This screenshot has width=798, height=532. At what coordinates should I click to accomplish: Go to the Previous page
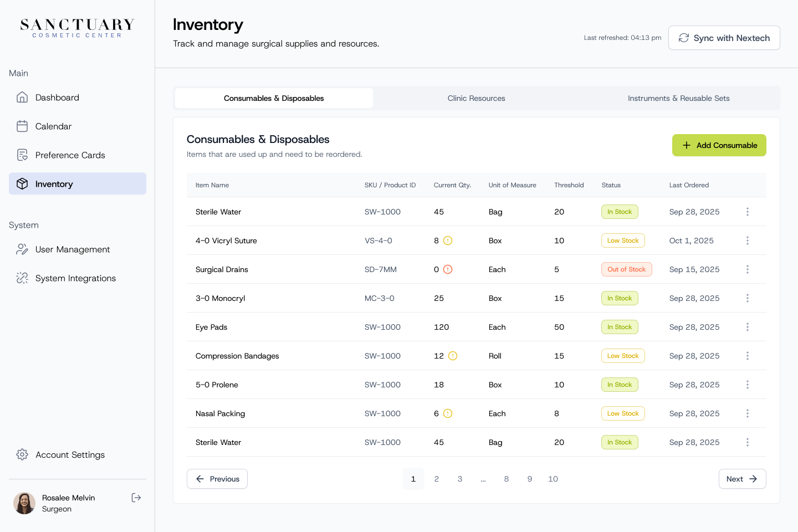217,479
